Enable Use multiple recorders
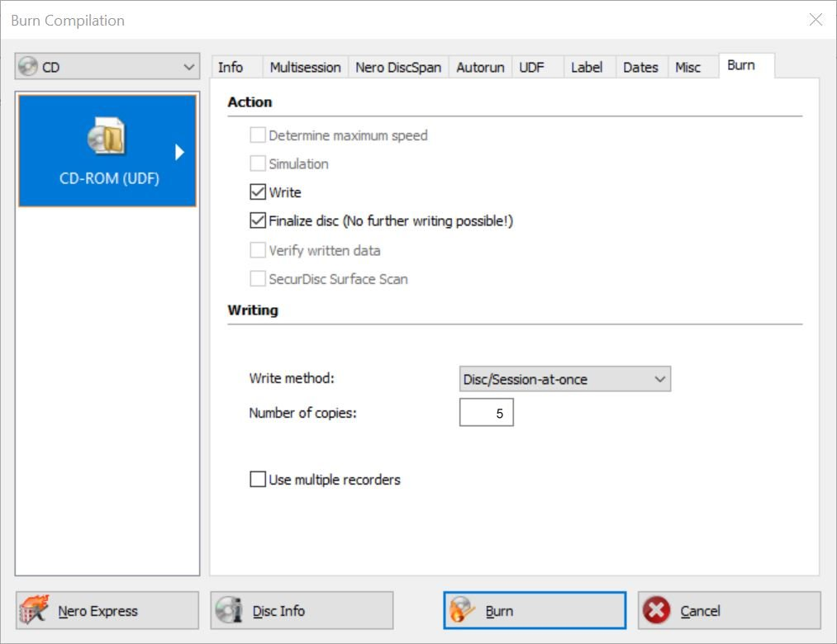The height and width of the screenshot is (644, 837). 258,479
